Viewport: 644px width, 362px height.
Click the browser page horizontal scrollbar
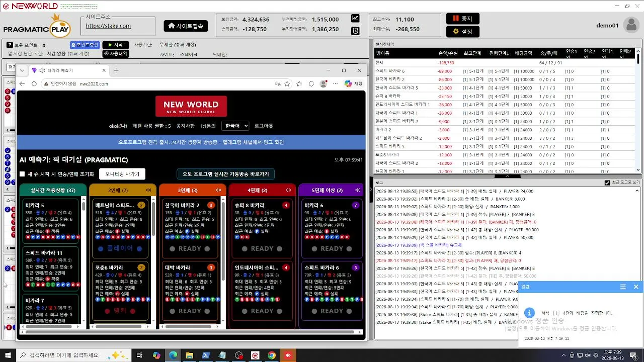tap(191, 332)
